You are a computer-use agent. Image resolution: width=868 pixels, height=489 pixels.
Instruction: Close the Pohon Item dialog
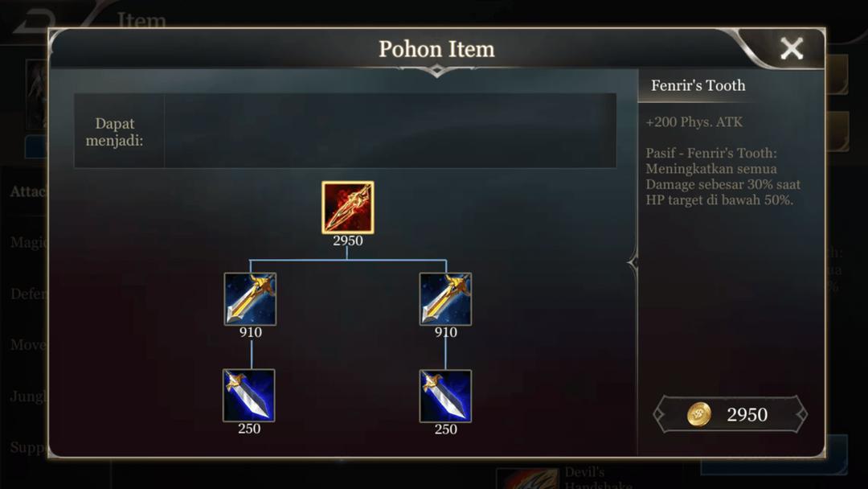pyautogui.click(x=792, y=49)
